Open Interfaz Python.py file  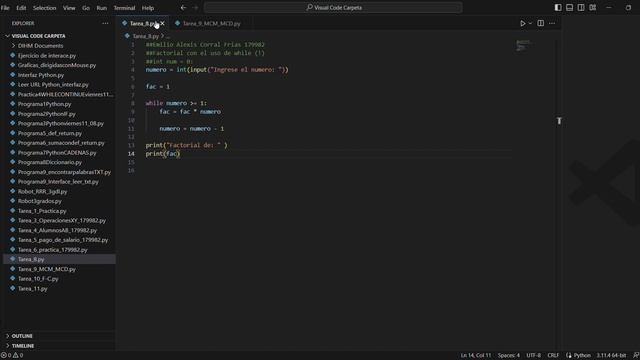pyautogui.click(x=41, y=75)
